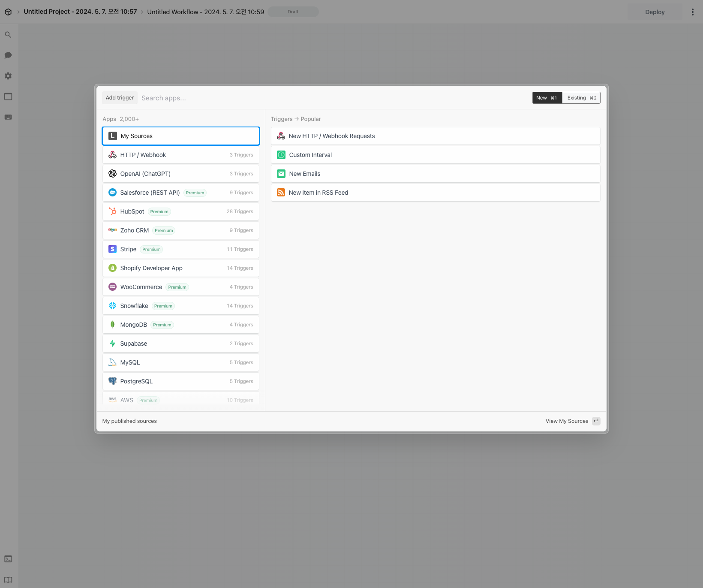This screenshot has height=588, width=703.
Task: Select the Shopify Developer App text
Action: pos(151,268)
